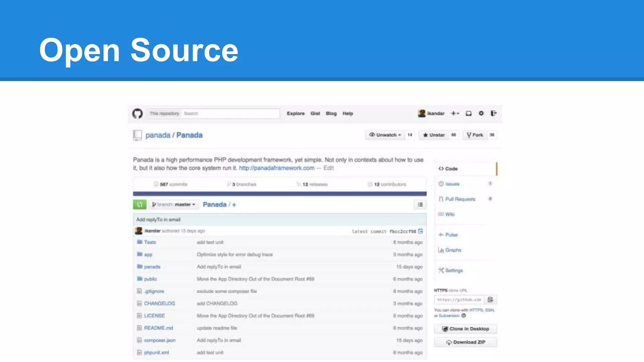The height and width of the screenshot is (362, 644).
Task: Click the GitHub Octocat logo
Action: 137,113
